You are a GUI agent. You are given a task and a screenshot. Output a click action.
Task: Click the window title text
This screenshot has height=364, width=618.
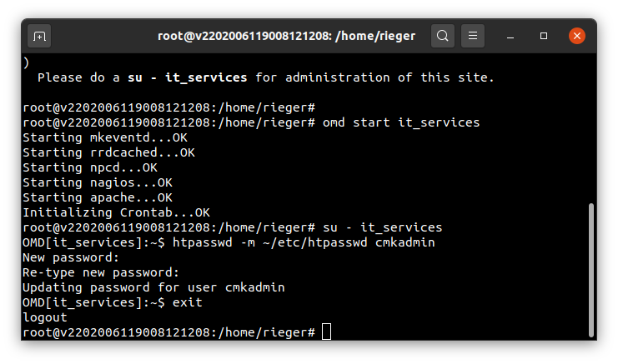(x=287, y=36)
